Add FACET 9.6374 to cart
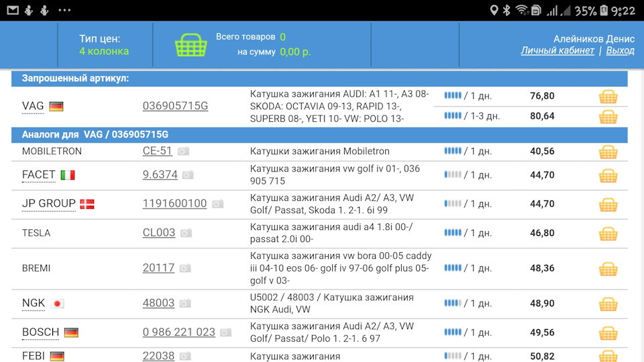 click(x=608, y=176)
